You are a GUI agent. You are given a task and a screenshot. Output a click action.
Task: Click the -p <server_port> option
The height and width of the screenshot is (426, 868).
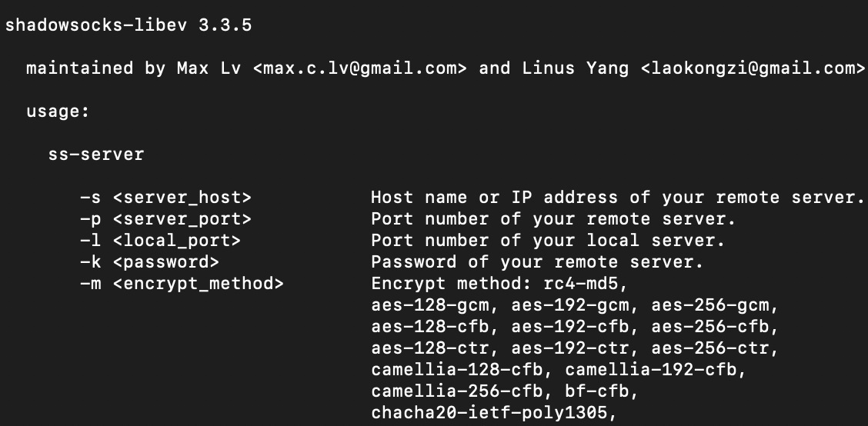tap(166, 219)
